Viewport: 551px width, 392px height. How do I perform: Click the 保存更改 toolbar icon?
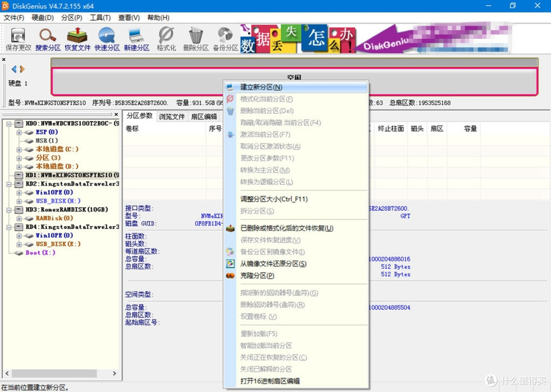pos(17,38)
